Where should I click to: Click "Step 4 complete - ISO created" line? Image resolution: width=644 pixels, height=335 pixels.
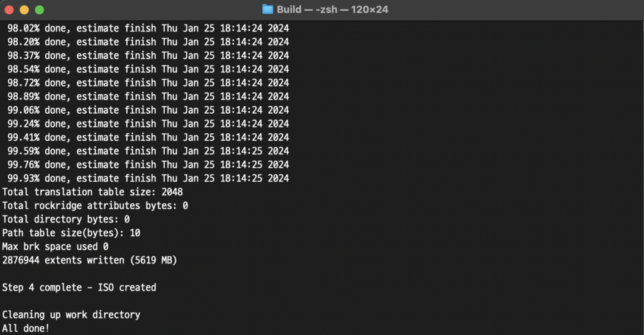(x=79, y=287)
